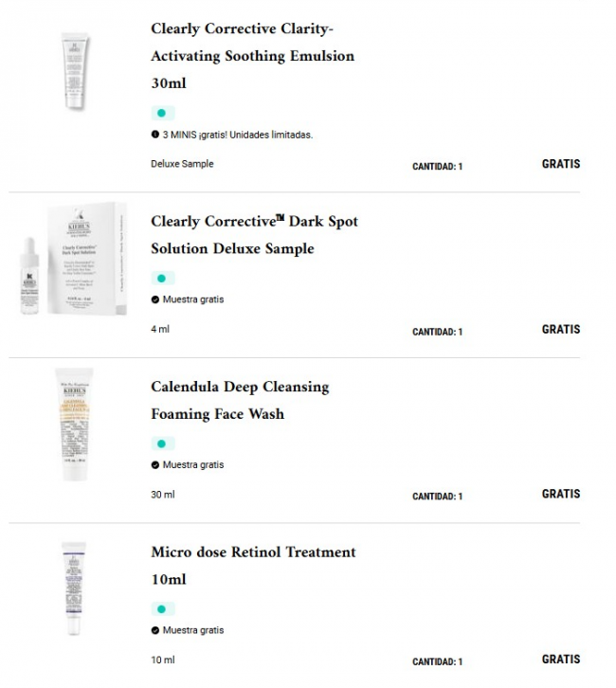This screenshot has width=616, height=688.
Task: Click Muestra gratis label under Dark Spot Solution
Action: (193, 299)
